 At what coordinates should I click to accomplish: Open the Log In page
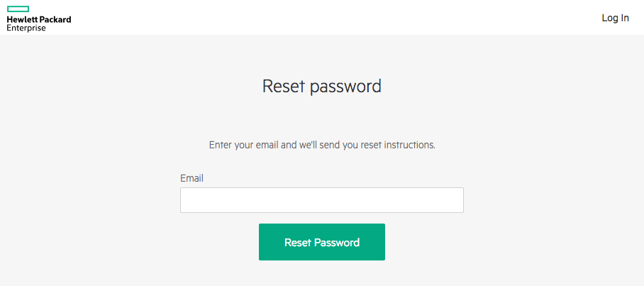click(615, 18)
